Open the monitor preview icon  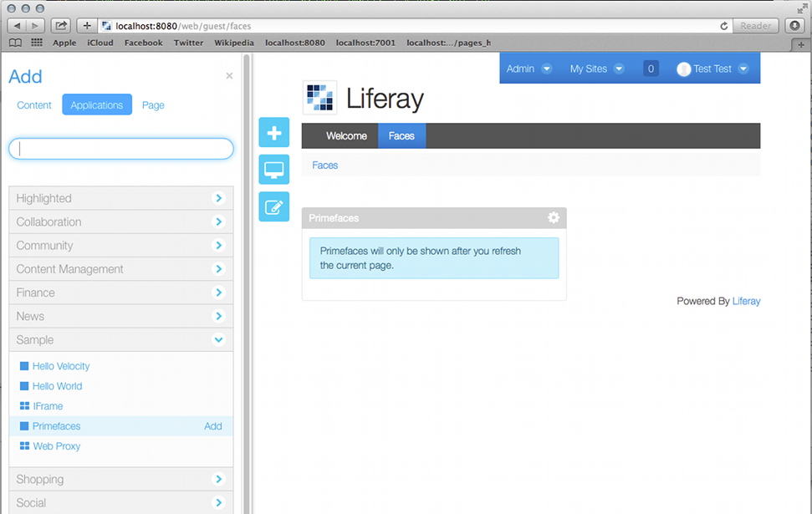tap(273, 170)
